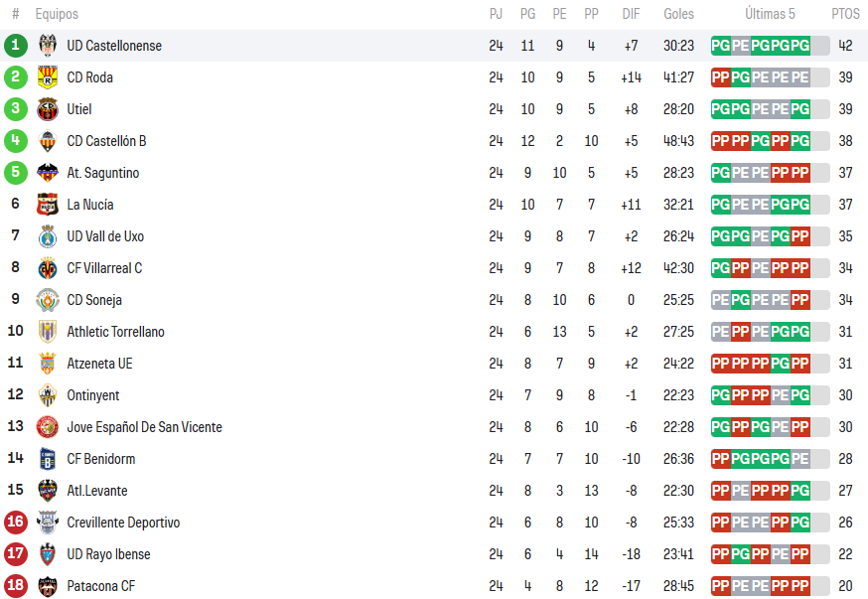Click position badge 1 green circle
868x599 pixels.
[x=16, y=45]
